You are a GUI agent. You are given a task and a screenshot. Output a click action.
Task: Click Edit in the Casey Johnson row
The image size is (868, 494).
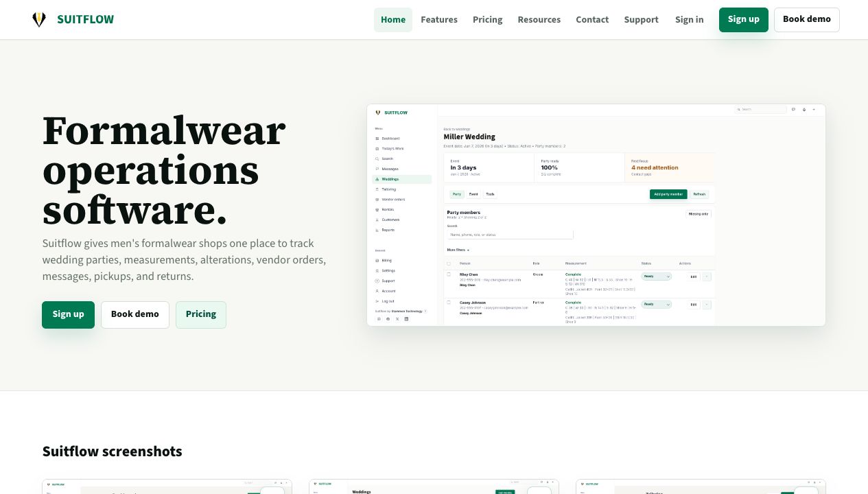[693, 304]
